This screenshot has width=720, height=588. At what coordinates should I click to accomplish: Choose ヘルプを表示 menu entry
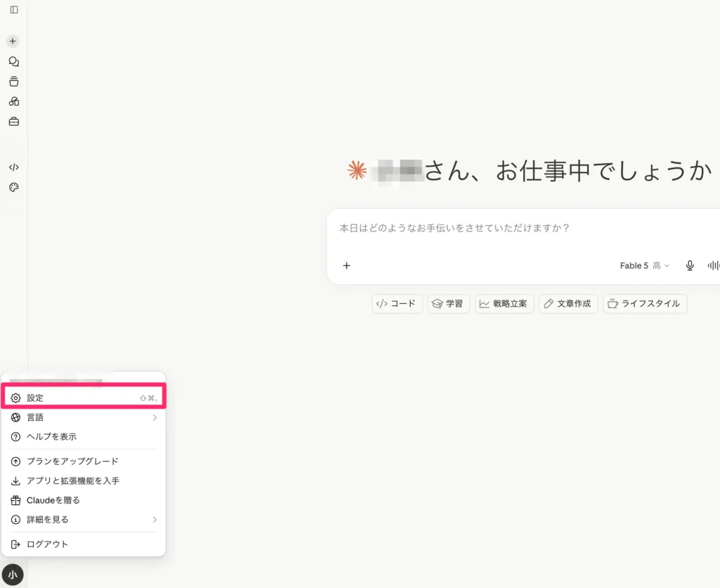click(x=84, y=437)
